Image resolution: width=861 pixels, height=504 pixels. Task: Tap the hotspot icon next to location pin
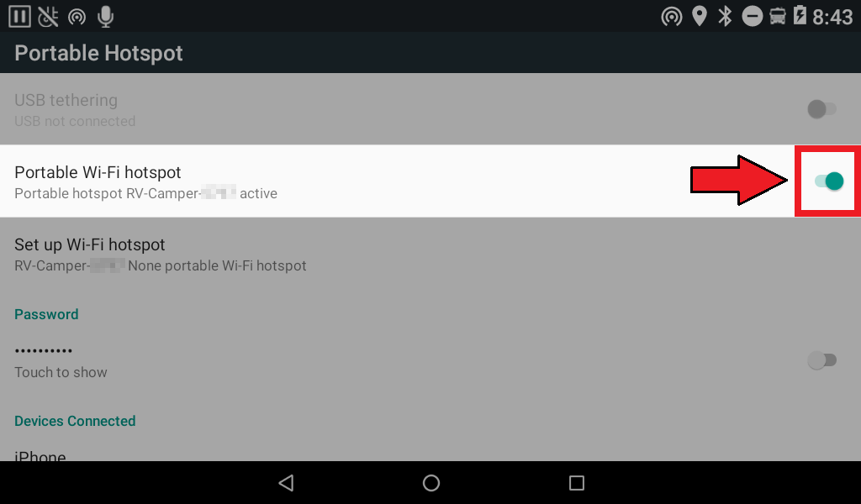click(x=672, y=17)
